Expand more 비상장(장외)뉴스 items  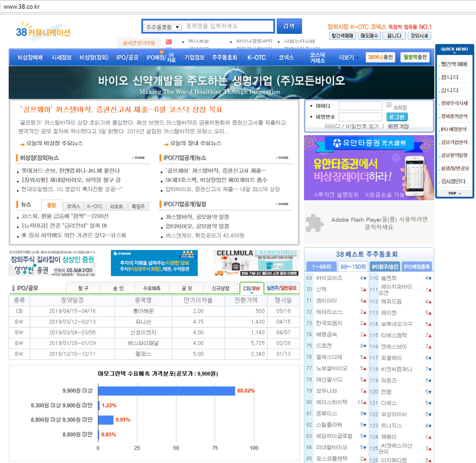[139, 158]
